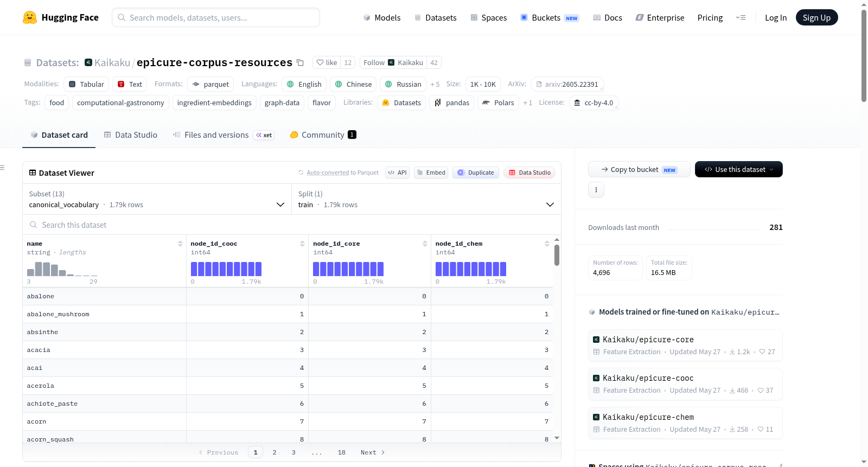Open Spaces in the top navigation
868x467 pixels.
coord(489,17)
